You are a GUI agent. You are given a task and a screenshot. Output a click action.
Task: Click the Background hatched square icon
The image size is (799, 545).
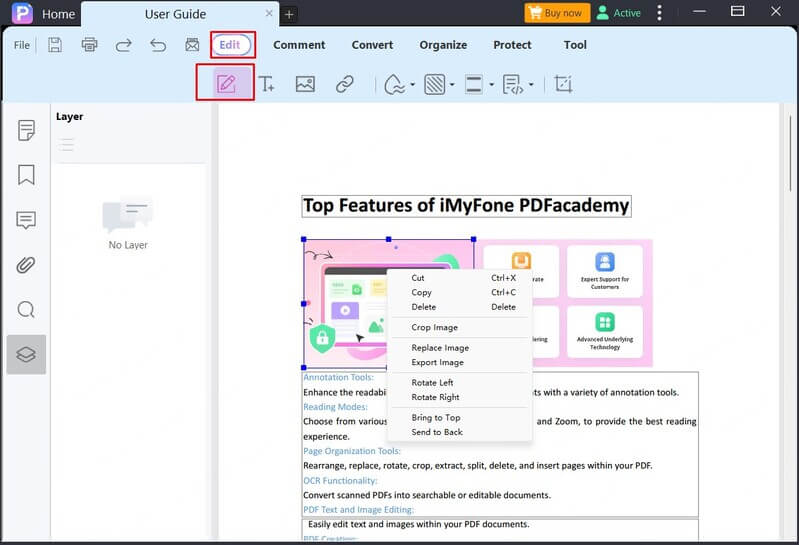click(435, 84)
